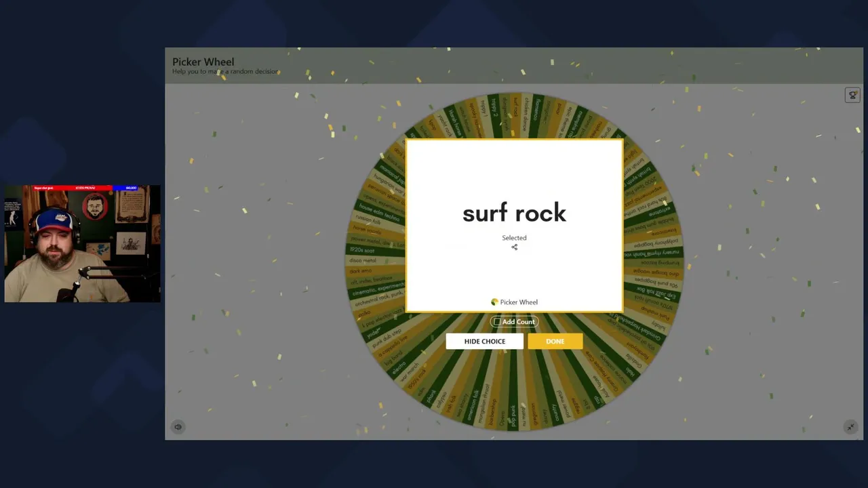Image resolution: width=868 pixels, height=488 pixels.
Task: Click the Picker Wheel page title
Action: [203, 62]
